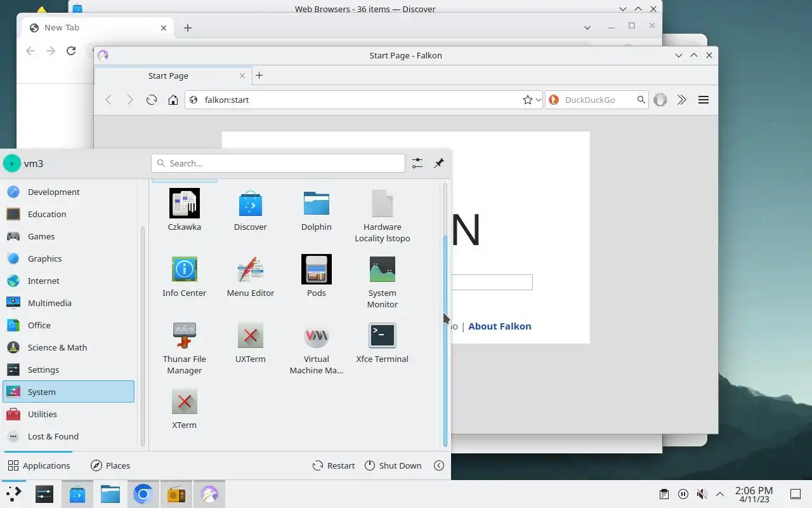Open the Menu Editor app
This screenshot has height=508, width=812.
tap(250, 276)
